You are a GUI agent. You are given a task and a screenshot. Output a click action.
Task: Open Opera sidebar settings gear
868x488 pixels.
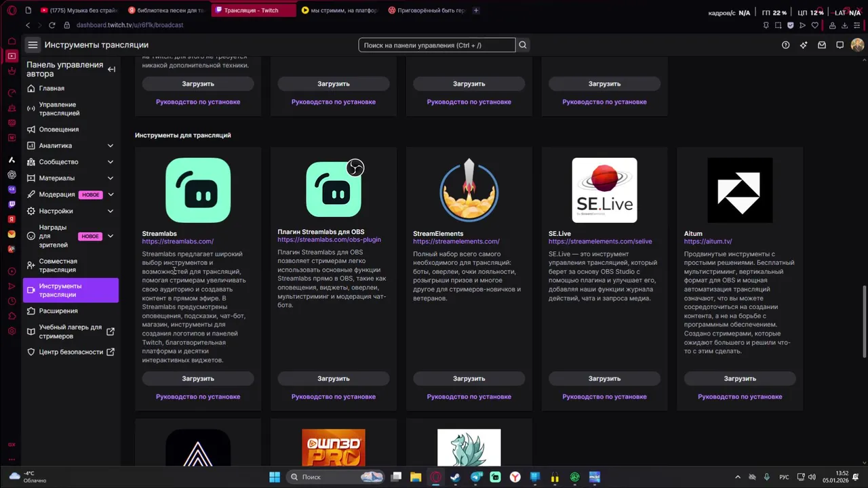click(x=12, y=331)
